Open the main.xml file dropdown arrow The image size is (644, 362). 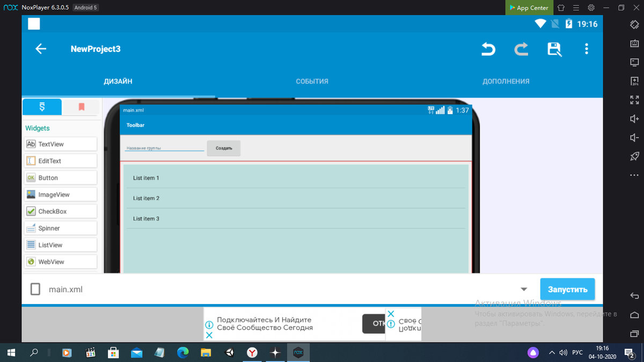[x=524, y=289]
